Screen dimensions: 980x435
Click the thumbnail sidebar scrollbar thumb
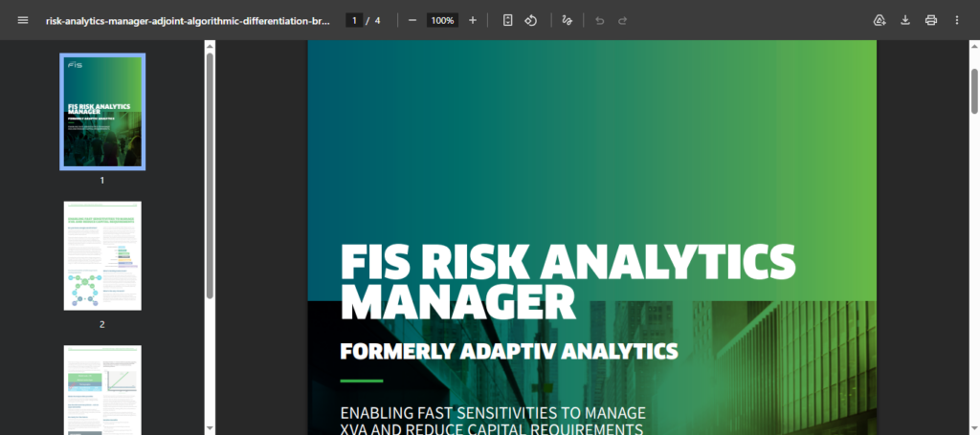[x=210, y=175]
